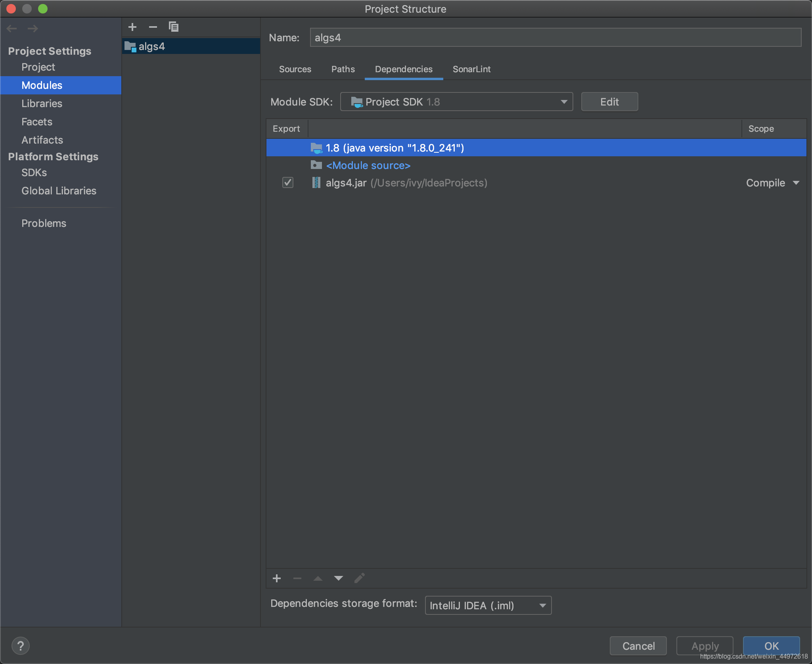Image resolution: width=812 pixels, height=664 pixels.
Task: Add a dependency with the plus icon below the table
Action: 277,578
